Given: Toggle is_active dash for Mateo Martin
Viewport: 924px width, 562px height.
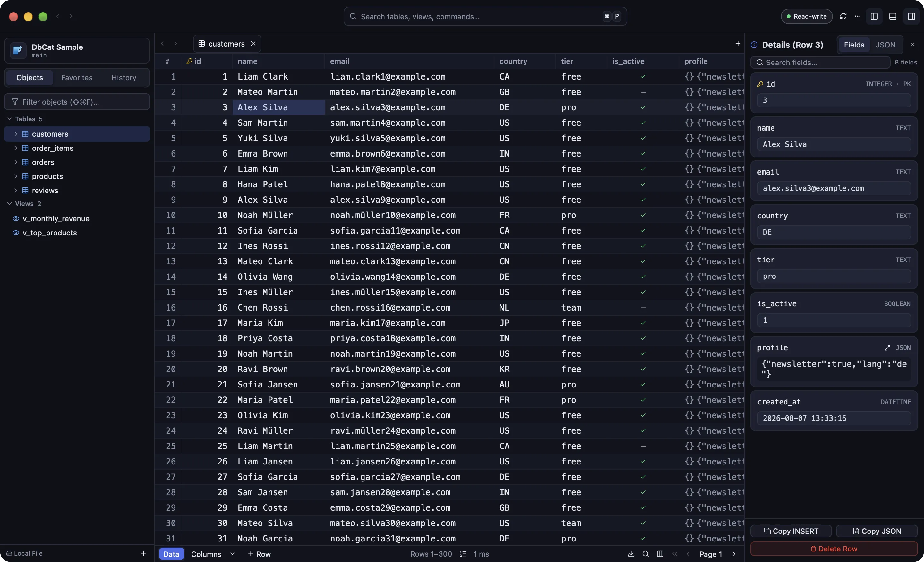Looking at the screenshot, I should click(643, 92).
